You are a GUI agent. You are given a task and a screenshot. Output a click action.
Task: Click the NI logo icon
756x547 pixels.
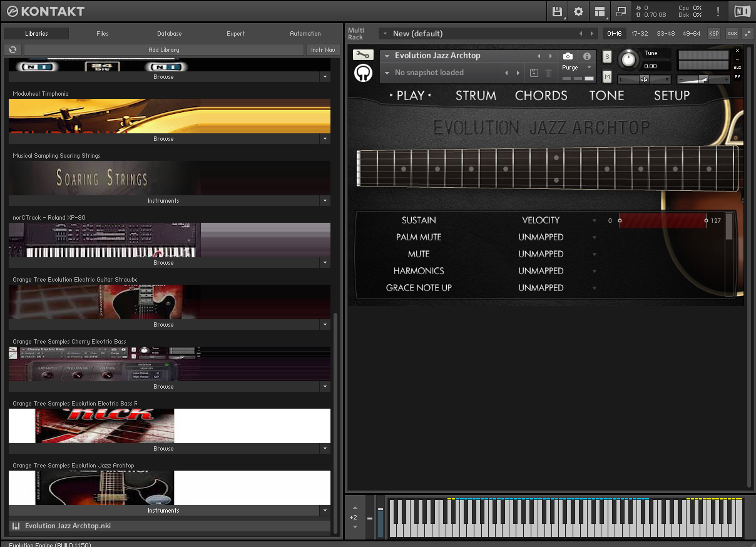click(x=742, y=11)
